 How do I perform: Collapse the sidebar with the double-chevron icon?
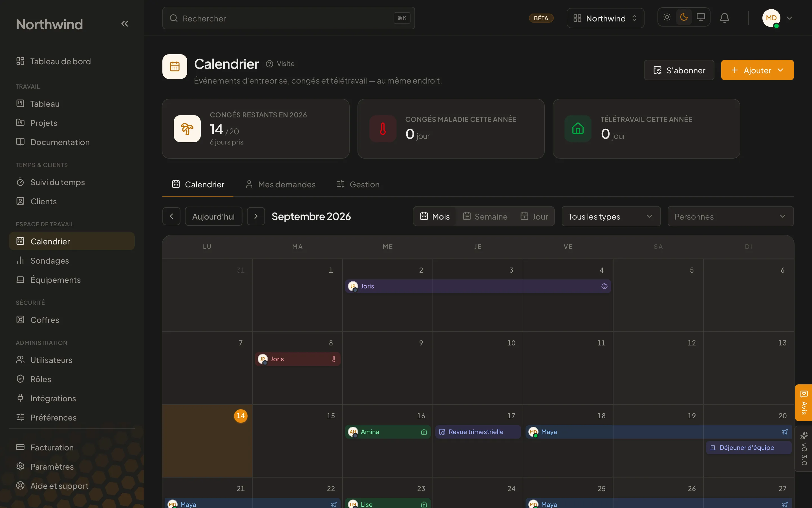125,24
